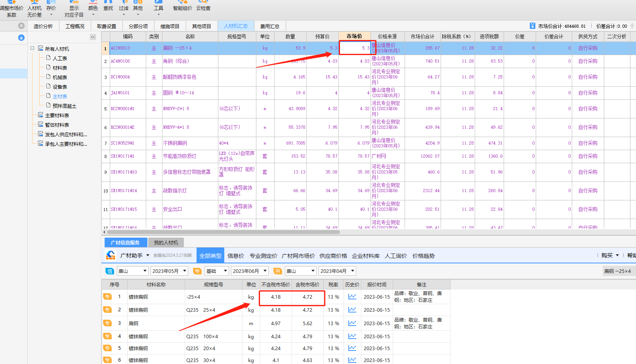Expand the 广材助手 dropdown arrow
This screenshot has width=636, height=364.
tap(148, 255)
